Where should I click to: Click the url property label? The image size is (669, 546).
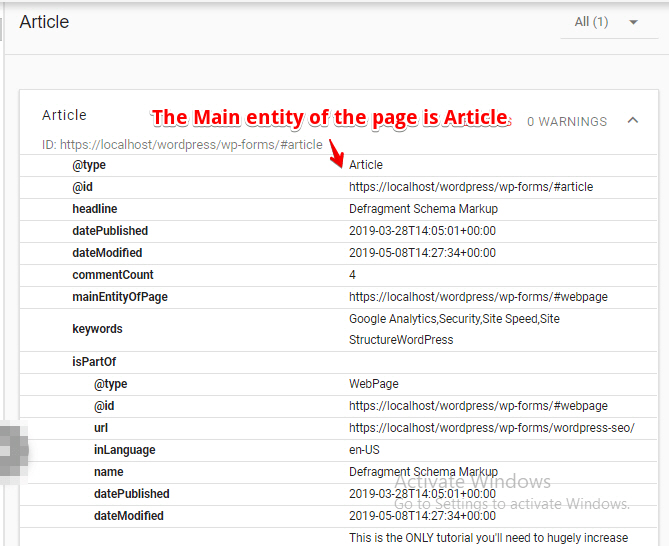point(101,428)
